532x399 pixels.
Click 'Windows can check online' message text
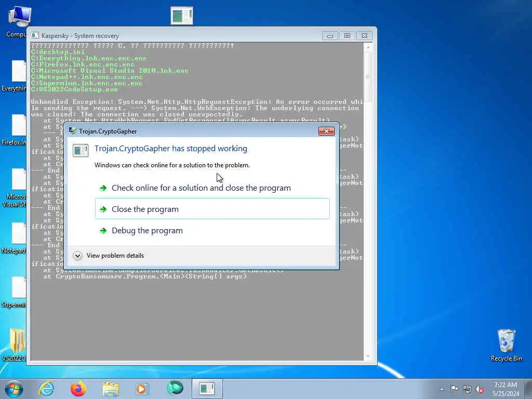tap(172, 165)
